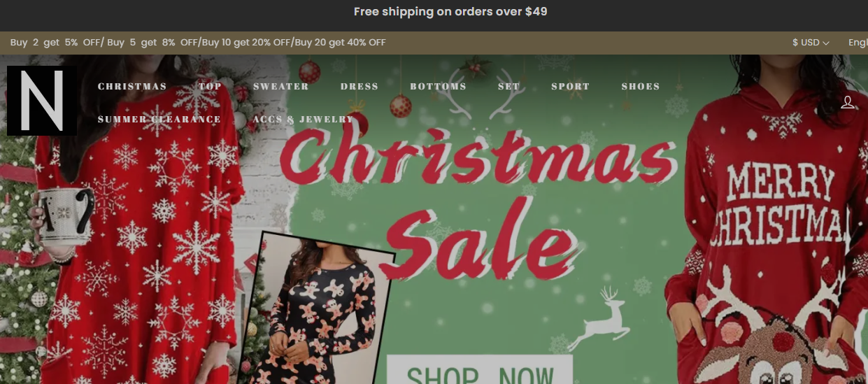The image size is (868, 384).
Task: Select the gingerbread dress thumbnail image
Action: pyautogui.click(x=318, y=308)
